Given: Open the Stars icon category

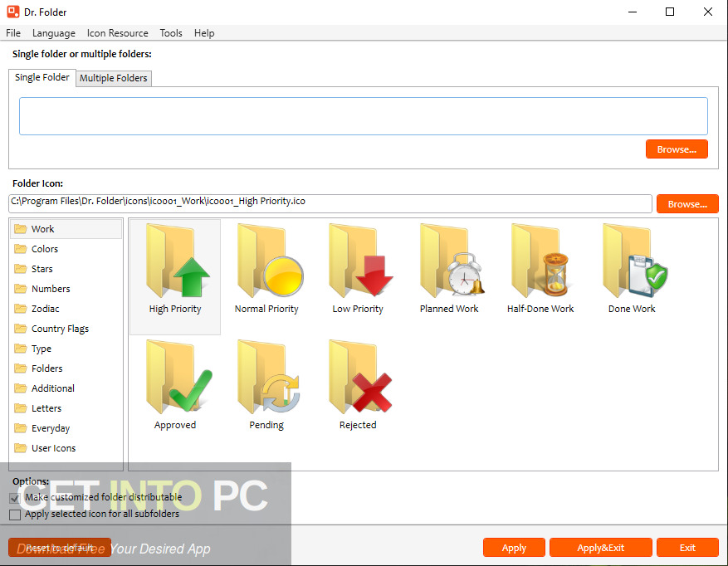Looking at the screenshot, I should click(x=66, y=269).
